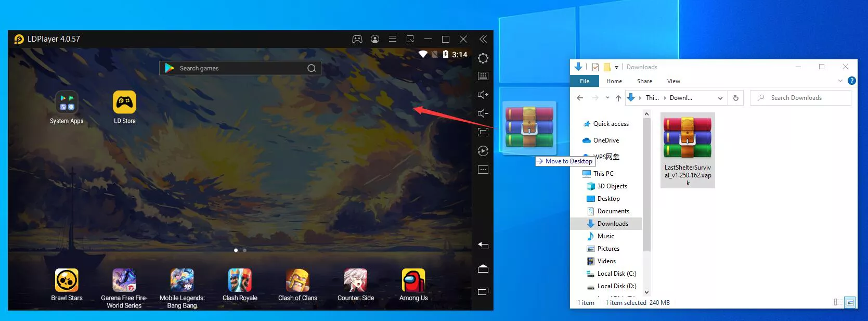Open gamepad settings in LDPlayer title bar

tap(357, 39)
